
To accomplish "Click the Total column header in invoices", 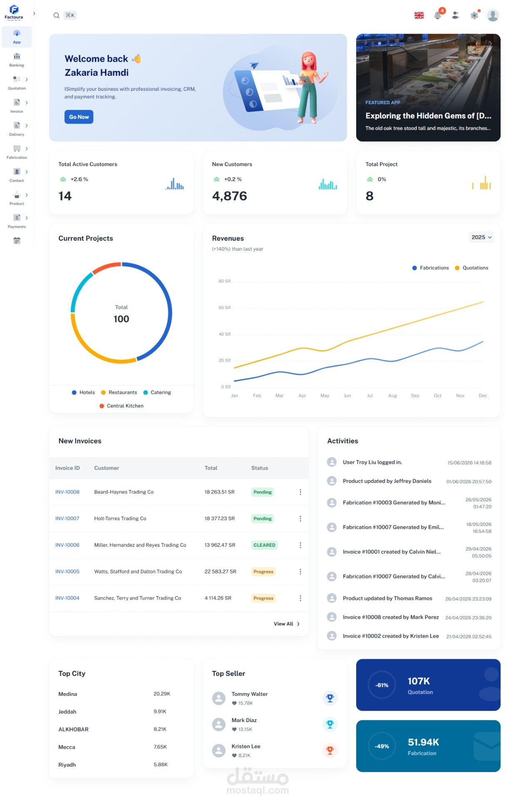I will (211, 468).
